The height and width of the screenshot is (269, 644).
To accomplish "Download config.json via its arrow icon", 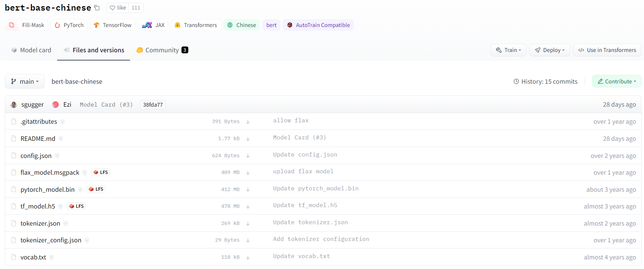I will (248, 156).
